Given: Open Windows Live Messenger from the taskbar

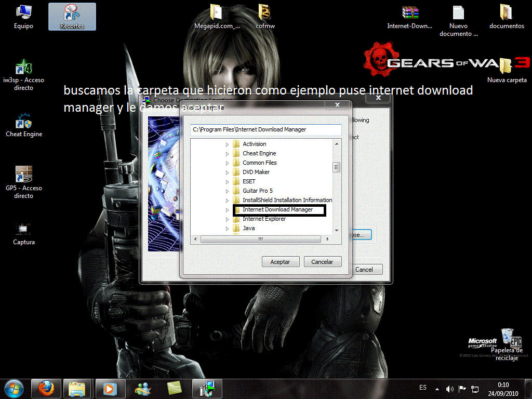Looking at the screenshot, I should pos(142,388).
